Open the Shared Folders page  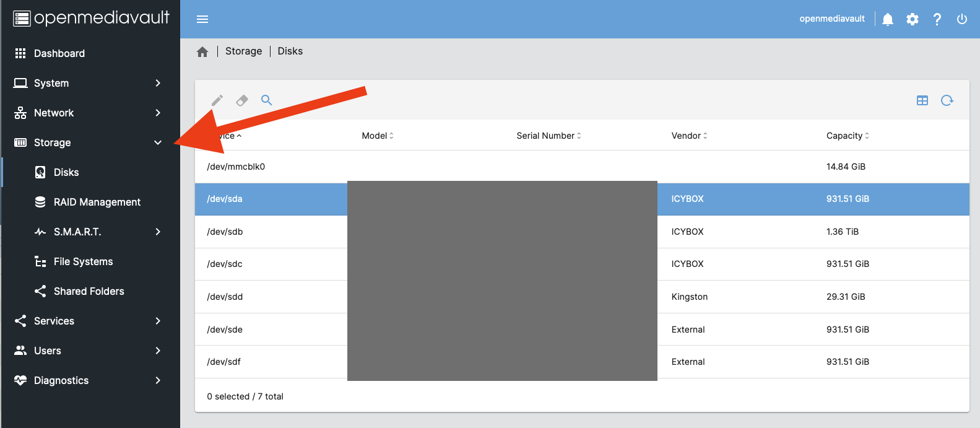(90, 291)
